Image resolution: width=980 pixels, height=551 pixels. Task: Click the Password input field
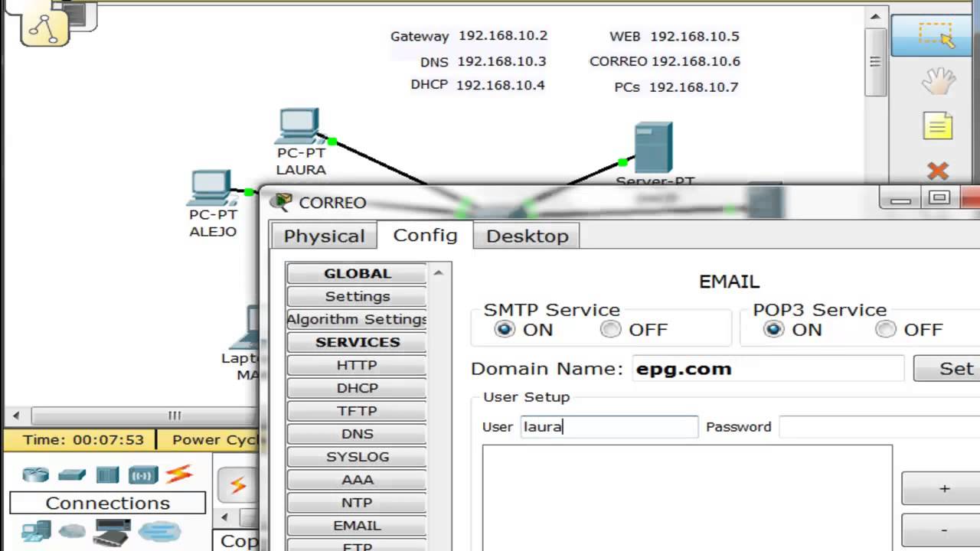point(879,426)
